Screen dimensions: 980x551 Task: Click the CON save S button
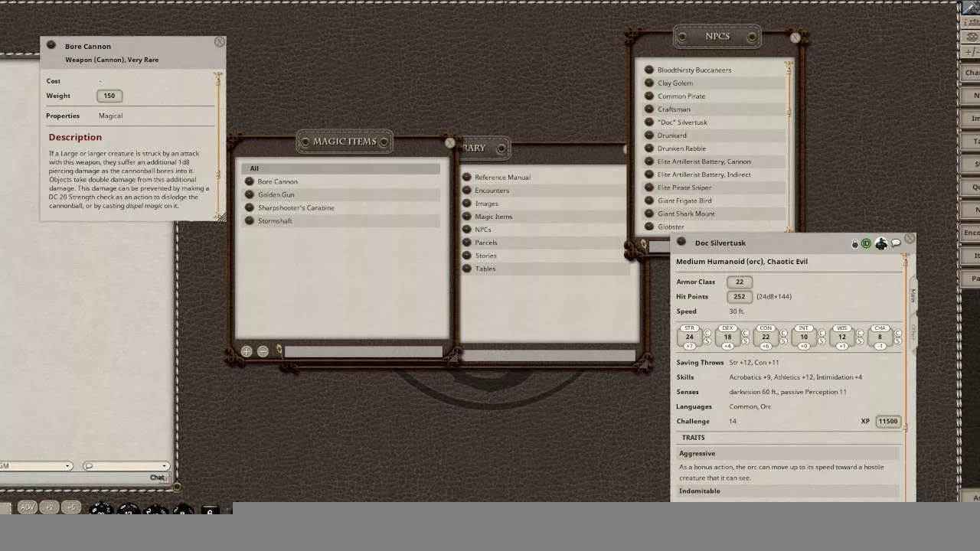(x=784, y=341)
